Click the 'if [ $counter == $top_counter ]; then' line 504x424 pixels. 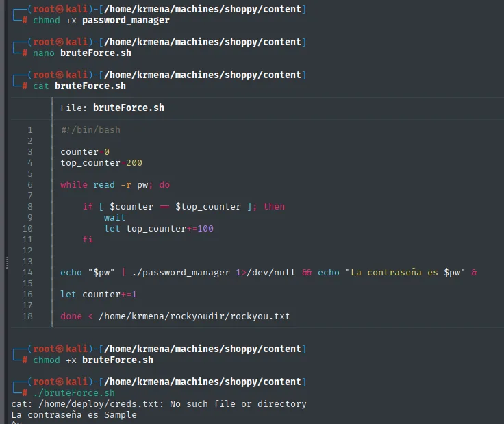(x=184, y=207)
